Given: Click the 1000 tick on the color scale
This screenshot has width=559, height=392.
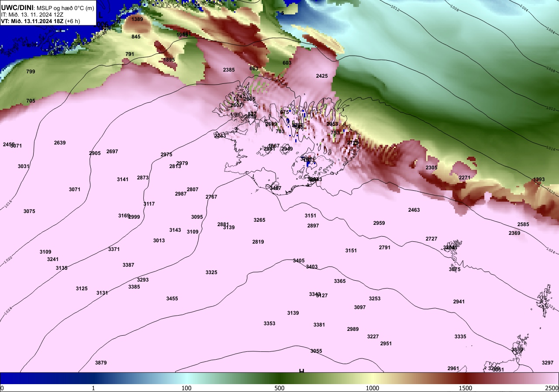Looking at the screenshot, I should [x=373, y=388].
